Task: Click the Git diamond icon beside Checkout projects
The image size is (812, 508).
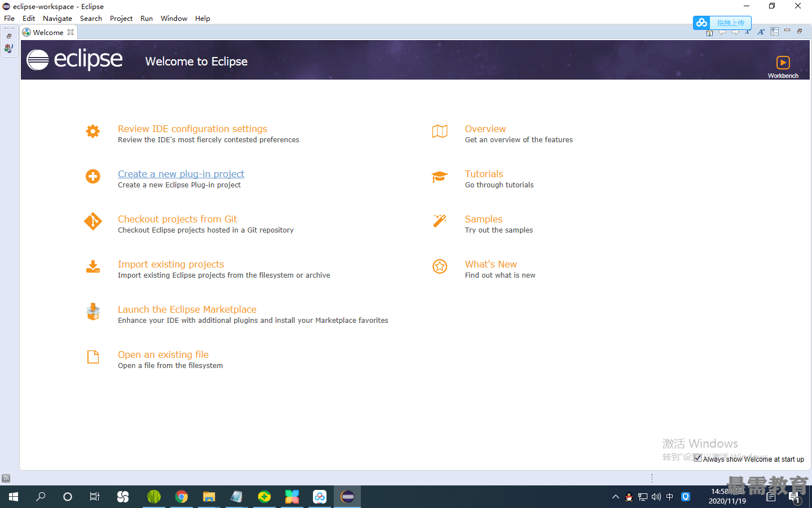Action: 93,221
